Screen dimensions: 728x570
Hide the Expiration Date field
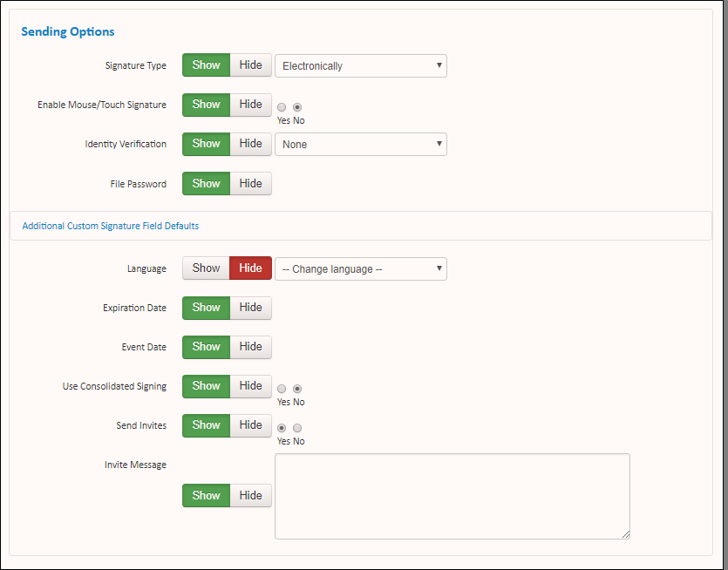[250, 307]
